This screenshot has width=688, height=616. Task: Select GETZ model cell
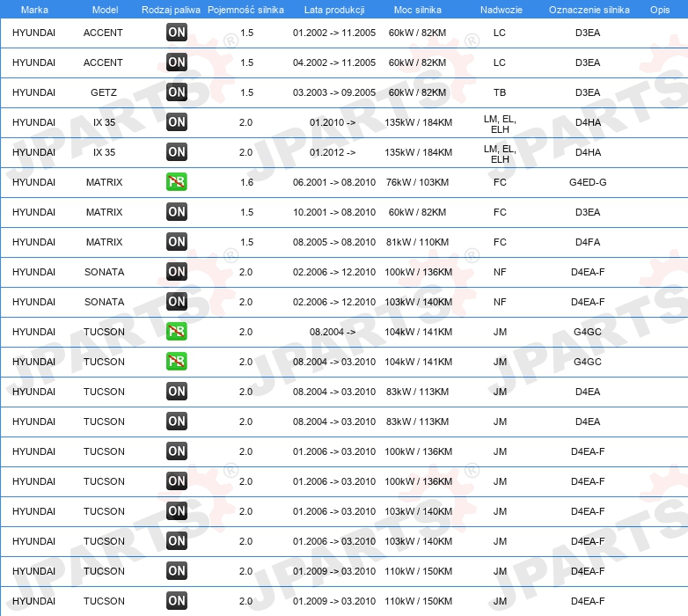pos(104,92)
